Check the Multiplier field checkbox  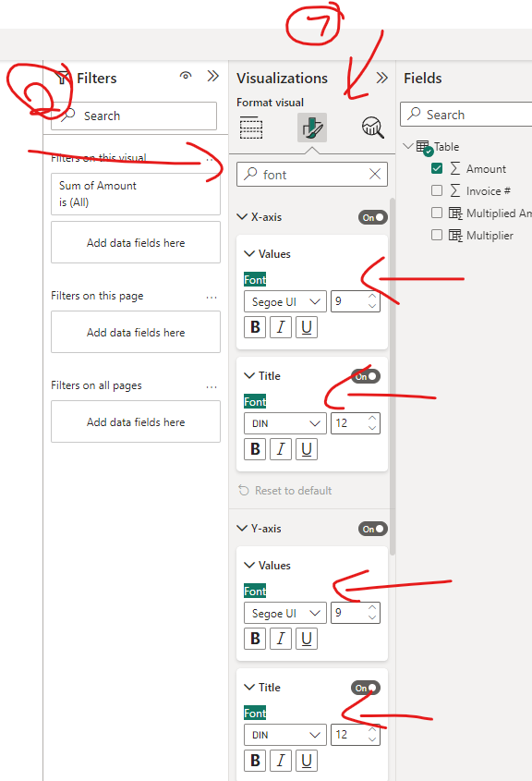[437, 235]
